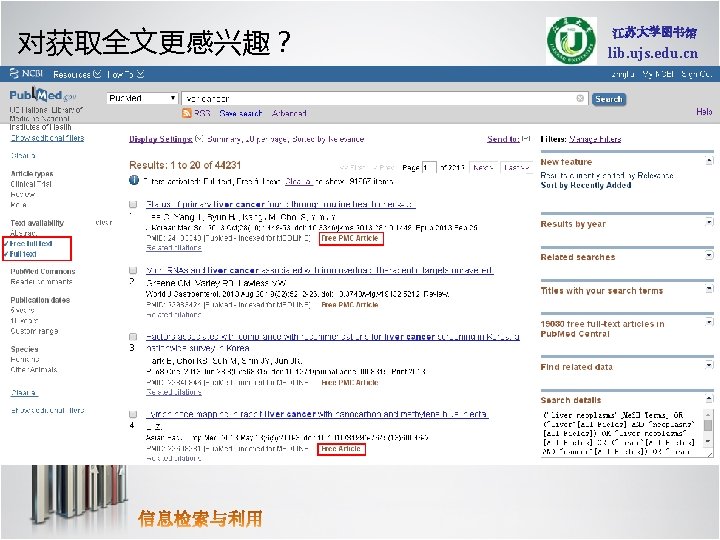The width and height of the screenshot is (720, 540).
Task: Open Free PMC Article link for result 3
Action: point(349,382)
